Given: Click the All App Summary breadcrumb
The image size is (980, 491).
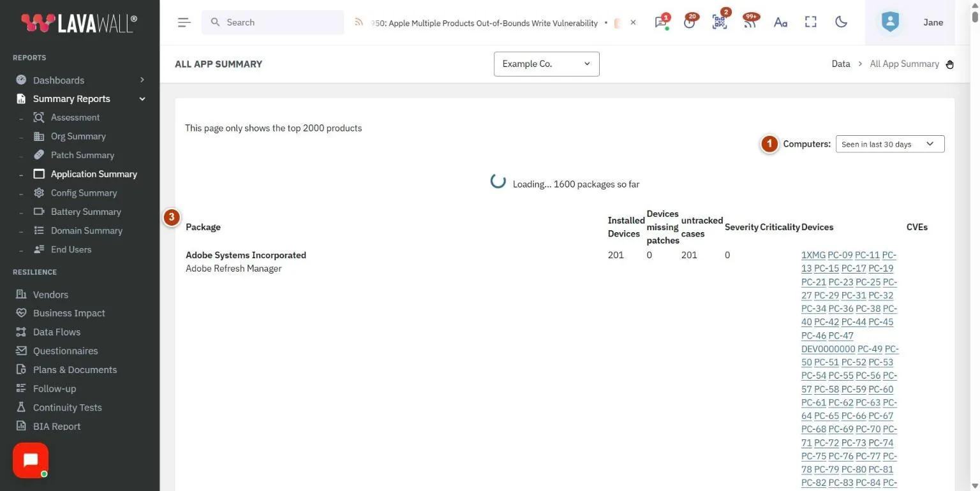Looking at the screenshot, I should coord(904,64).
